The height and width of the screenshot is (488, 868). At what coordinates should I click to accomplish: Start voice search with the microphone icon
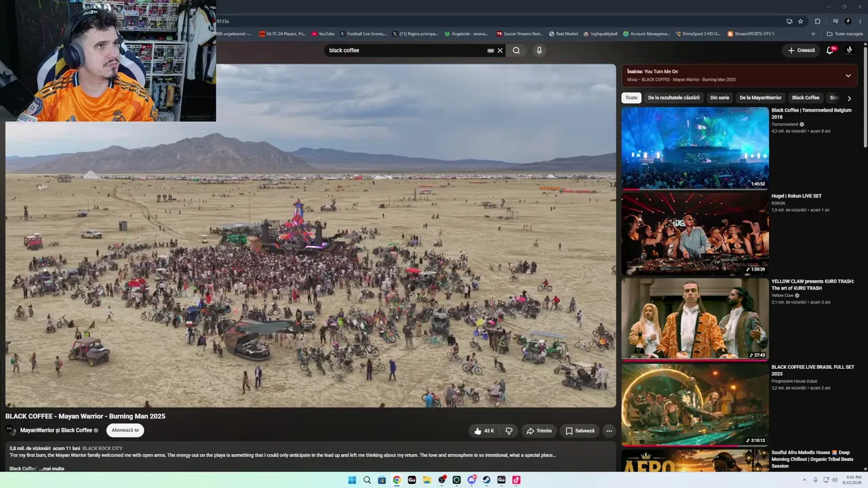click(x=539, y=50)
